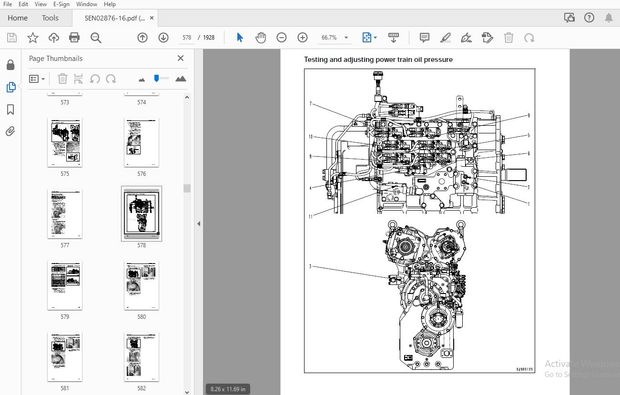Select page 580 thumbnail
The width and height of the screenshot is (620, 395).
[x=142, y=285]
